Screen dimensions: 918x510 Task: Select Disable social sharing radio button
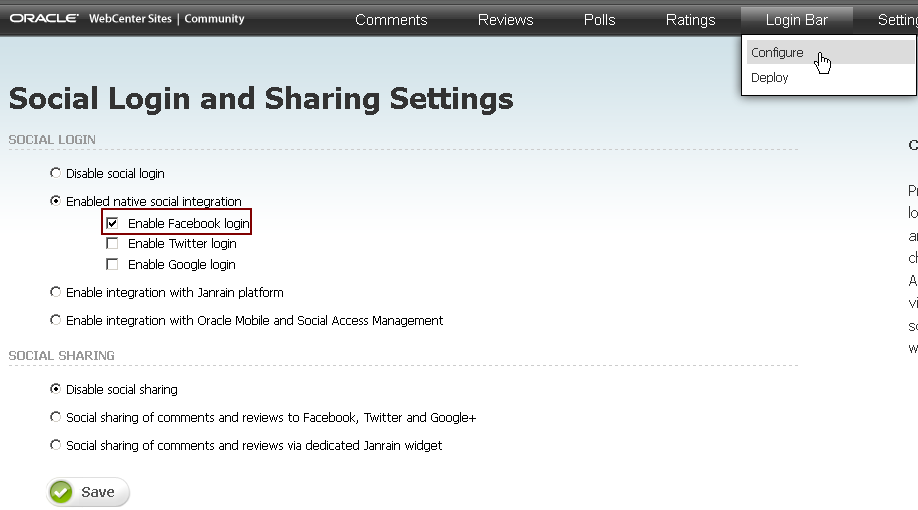click(55, 389)
